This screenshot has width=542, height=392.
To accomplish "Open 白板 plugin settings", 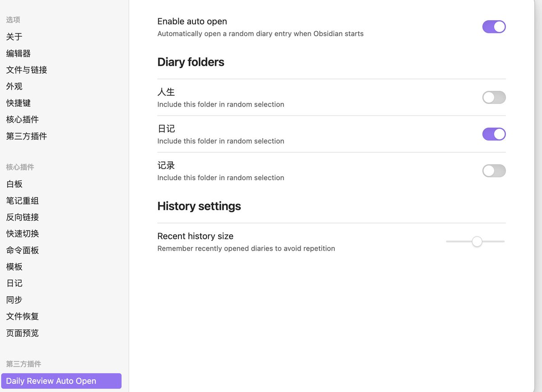I will click(x=14, y=184).
